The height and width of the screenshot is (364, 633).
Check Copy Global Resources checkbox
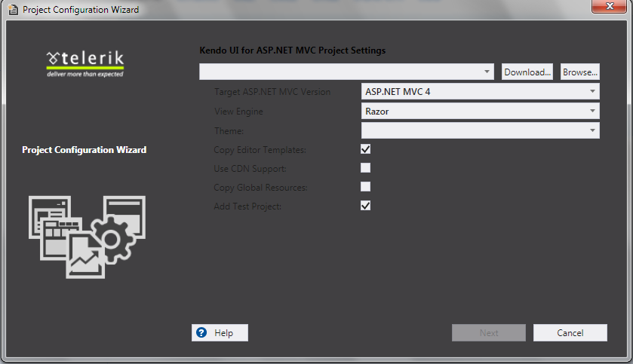[x=365, y=187]
